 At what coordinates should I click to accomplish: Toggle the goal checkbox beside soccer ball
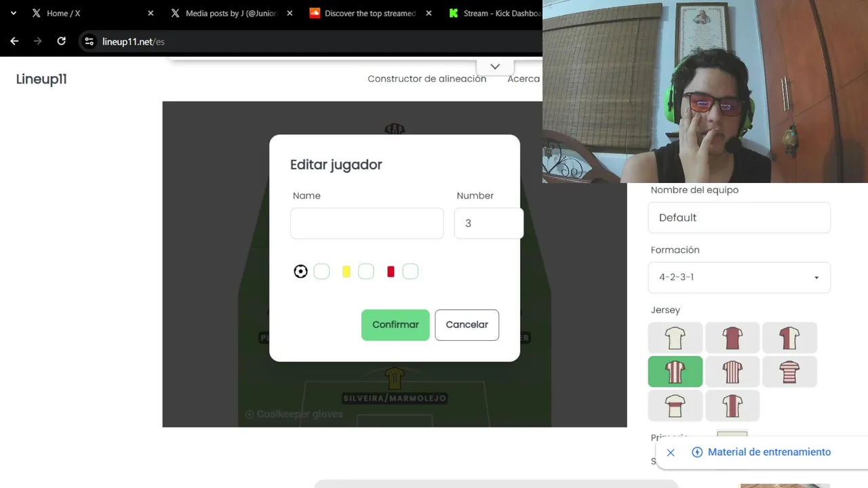pos(321,272)
